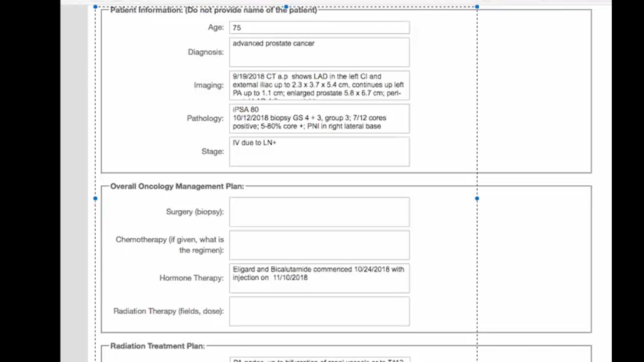Click the empty Radiation Therapy fields/dose box

pyautogui.click(x=319, y=311)
